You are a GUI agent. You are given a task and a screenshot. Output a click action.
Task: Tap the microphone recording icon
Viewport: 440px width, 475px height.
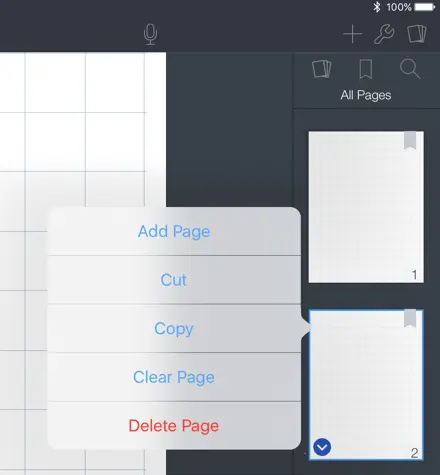point(150,34)
